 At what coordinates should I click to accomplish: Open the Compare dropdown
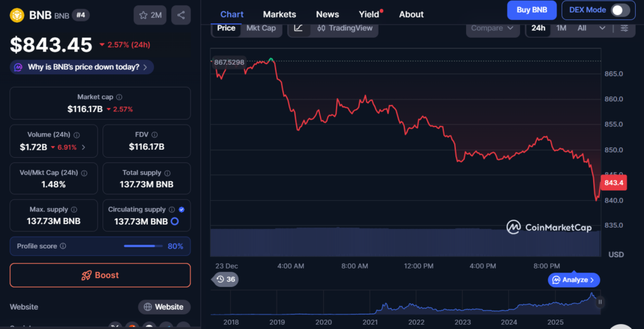pyautogui.click(x=492, y=28)
